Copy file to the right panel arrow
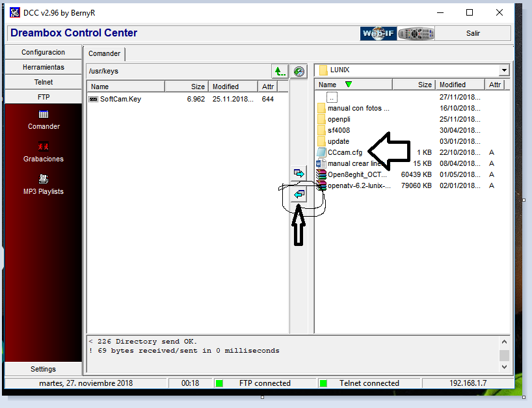The height and width of the screenshot is (408, 532). [x=299, y=174]
